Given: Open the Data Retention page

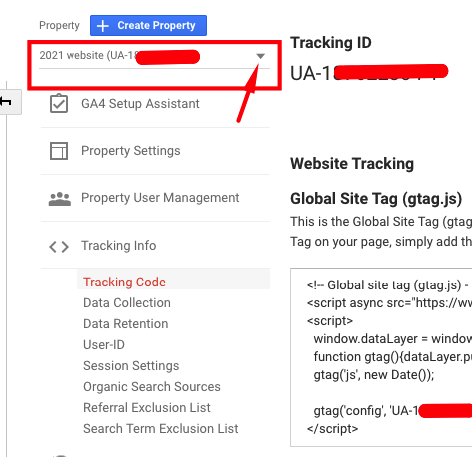Looking at the screenshot, I should pyautogui.click(x=126, y=324).
